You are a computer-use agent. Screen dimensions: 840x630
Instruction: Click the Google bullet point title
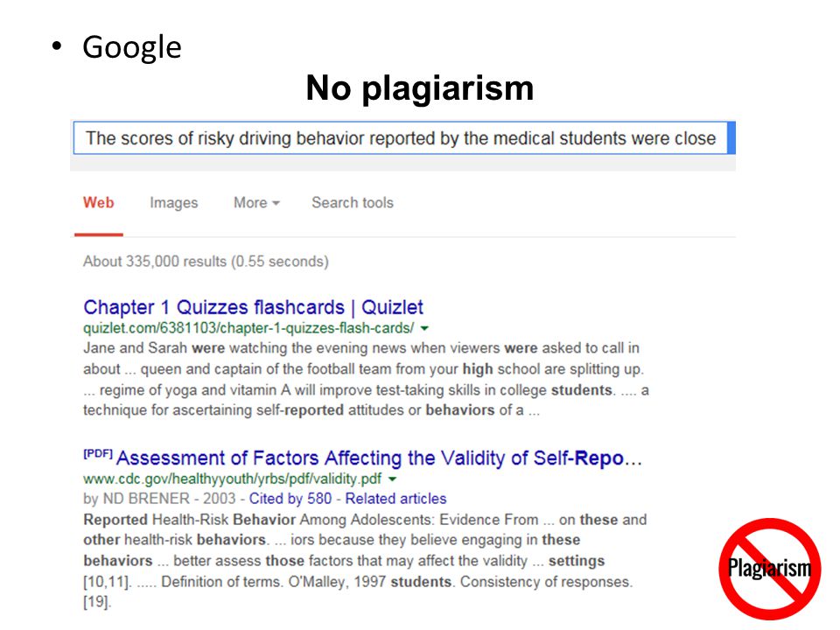132,47
